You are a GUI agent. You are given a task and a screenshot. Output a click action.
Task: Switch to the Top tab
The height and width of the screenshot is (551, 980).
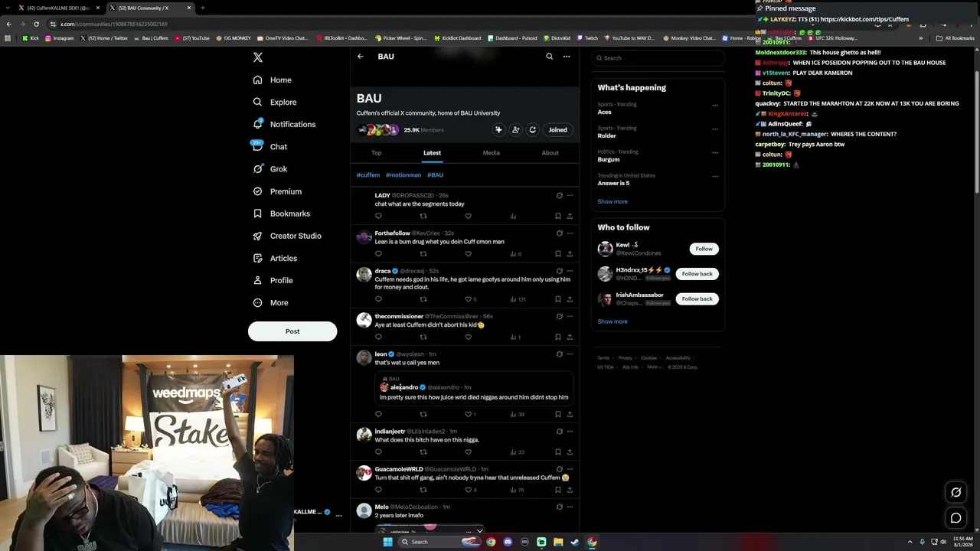(x=377, y=153)
